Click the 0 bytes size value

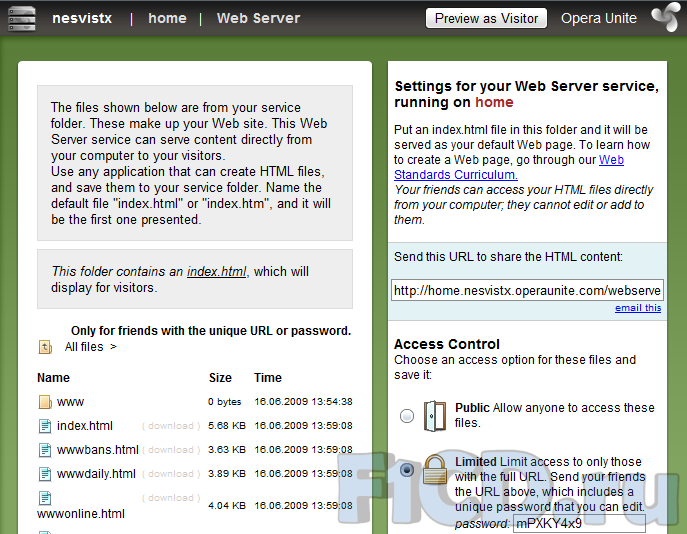point(225,402)
